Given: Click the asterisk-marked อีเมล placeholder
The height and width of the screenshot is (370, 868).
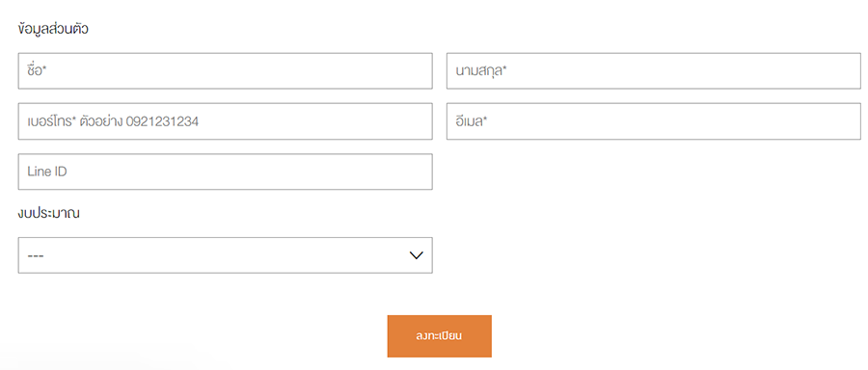Looking at the screenshot, I should (471, 121).
